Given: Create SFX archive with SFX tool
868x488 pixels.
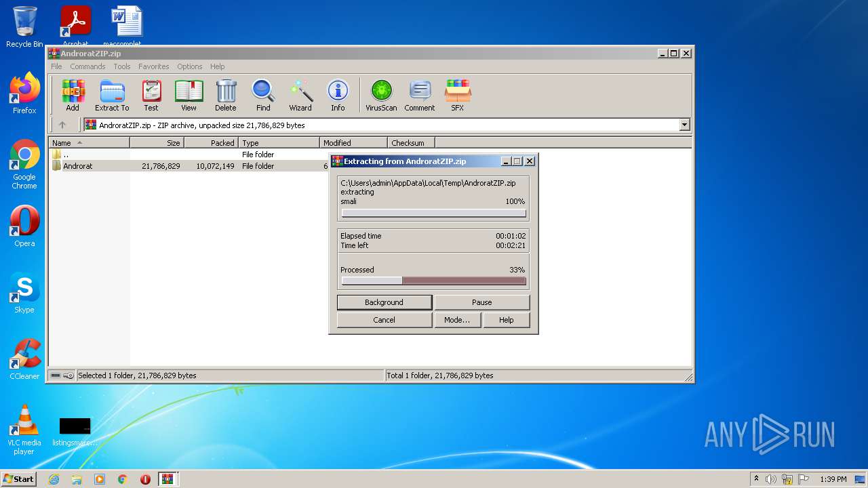Looking at the screenshot, I should pyautogui.click(x=458, y=95).
